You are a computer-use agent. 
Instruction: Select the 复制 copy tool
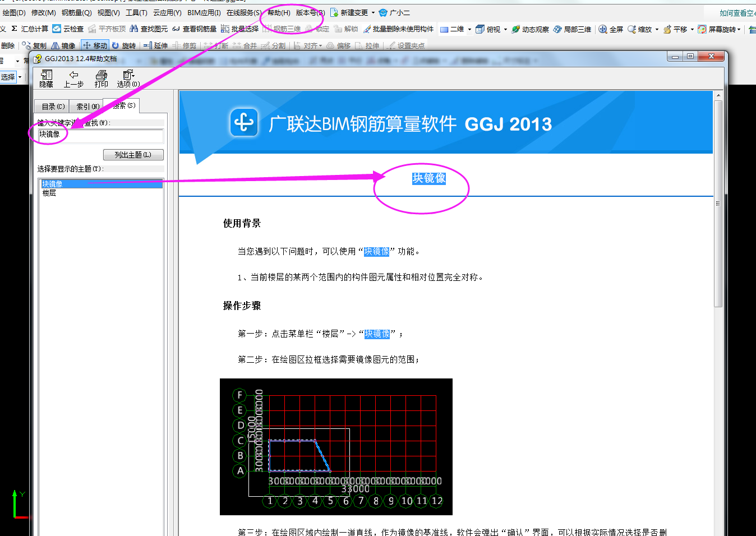click(34, 45)
